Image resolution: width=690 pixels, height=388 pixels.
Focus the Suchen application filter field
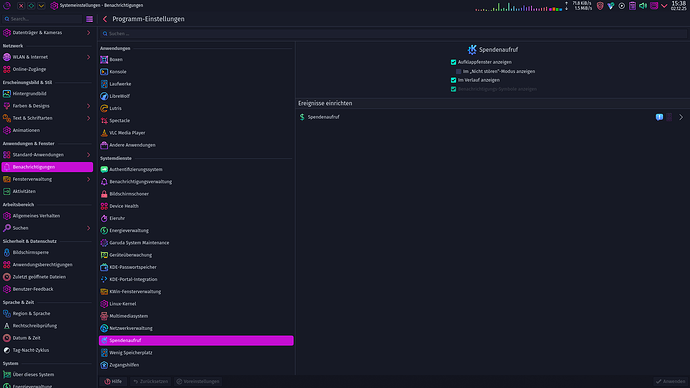coord(393,33)
